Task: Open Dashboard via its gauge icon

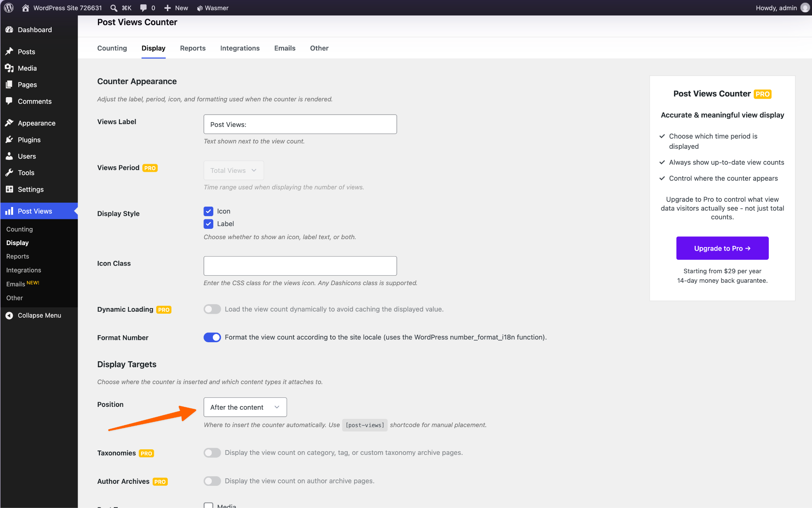Action: click(9, 30)
